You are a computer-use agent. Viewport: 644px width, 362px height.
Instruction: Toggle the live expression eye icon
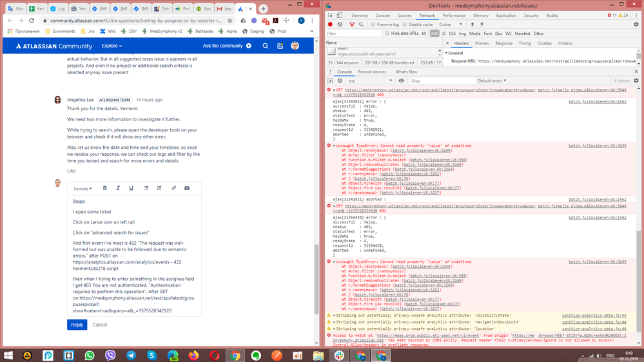[x=401, y=81]
